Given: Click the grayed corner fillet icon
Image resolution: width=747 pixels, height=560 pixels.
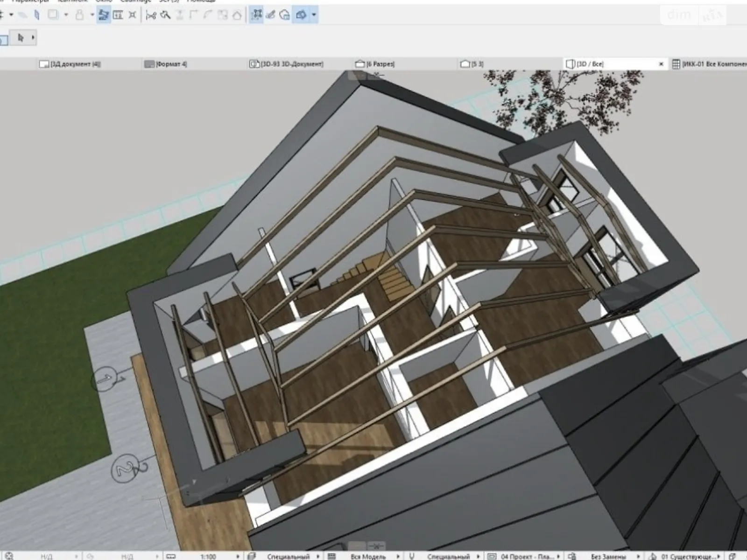Looking at the screenshot, I should (194, 15).
